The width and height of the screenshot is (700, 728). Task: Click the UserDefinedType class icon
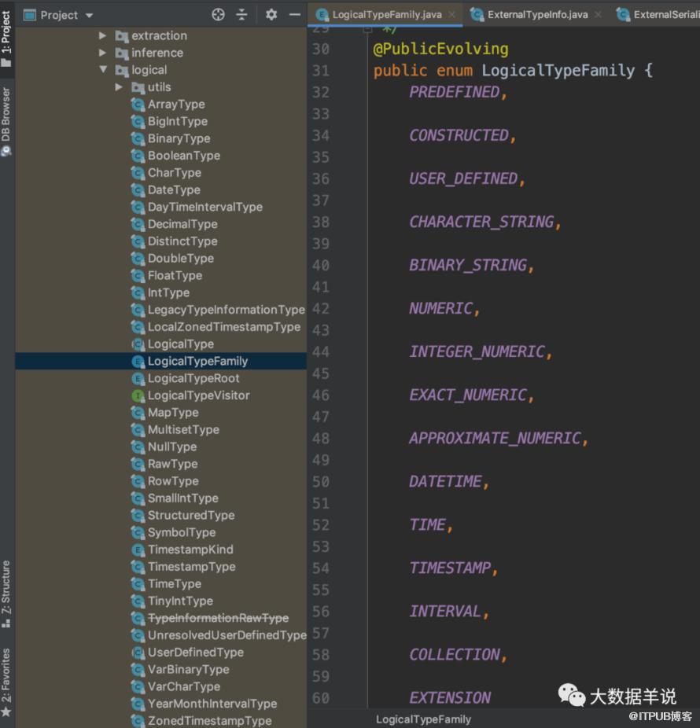point(138,653)
